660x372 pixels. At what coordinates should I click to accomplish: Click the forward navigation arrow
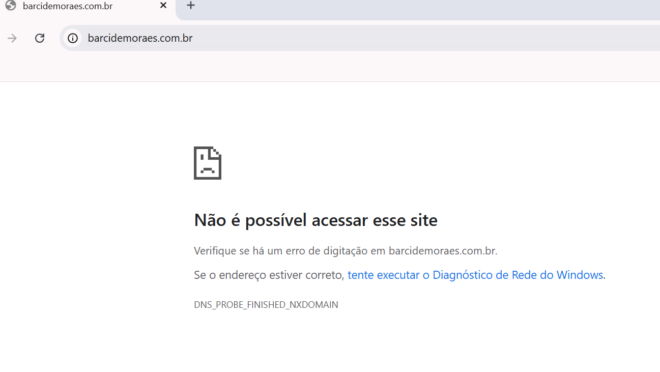tap(12, 38)
